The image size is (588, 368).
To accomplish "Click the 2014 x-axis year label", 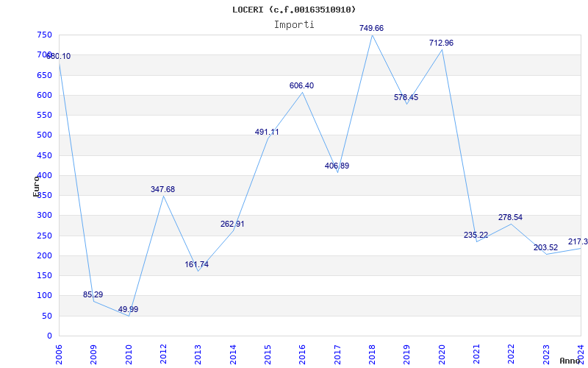I will [x=233, y=355].
